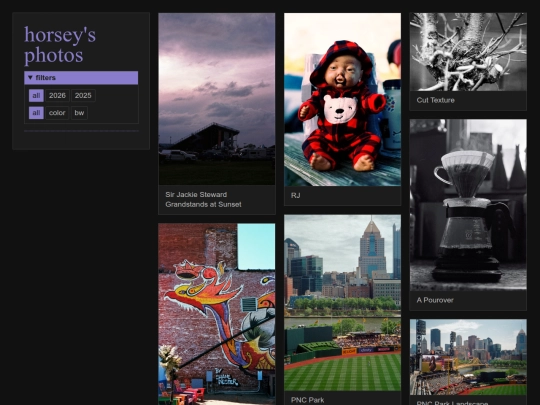
Task: Click the 'Sir Jackie Steward Grandstands at Sunset' caption
Action: [x=203, y=199]
